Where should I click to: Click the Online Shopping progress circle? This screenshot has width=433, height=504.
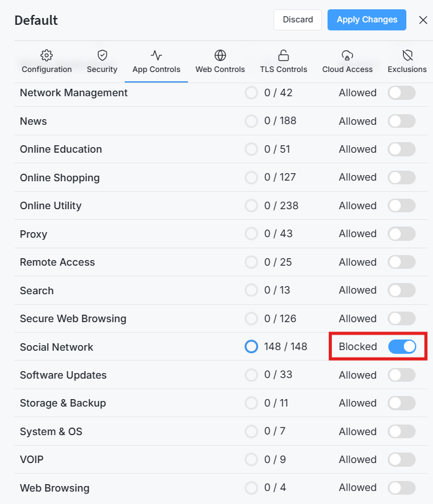tap(251, 178)
